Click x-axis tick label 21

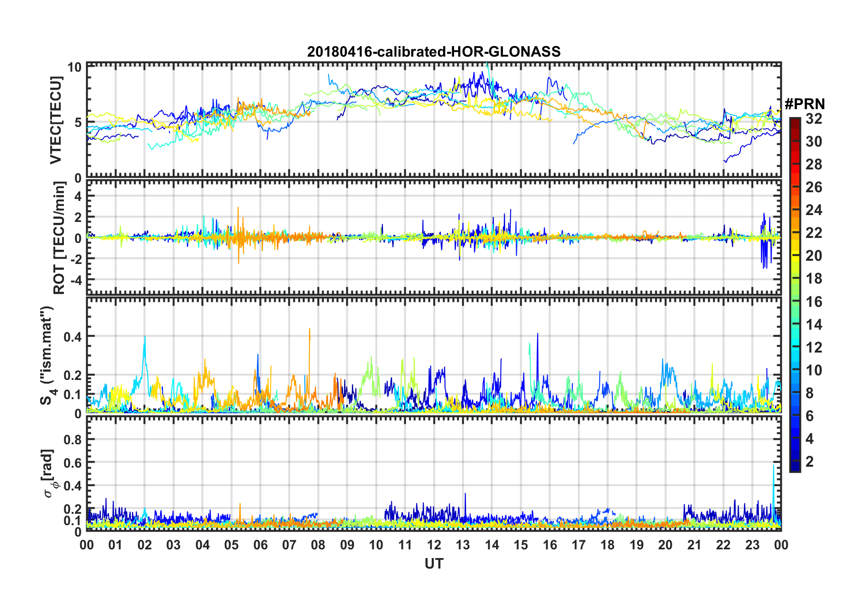695,545
